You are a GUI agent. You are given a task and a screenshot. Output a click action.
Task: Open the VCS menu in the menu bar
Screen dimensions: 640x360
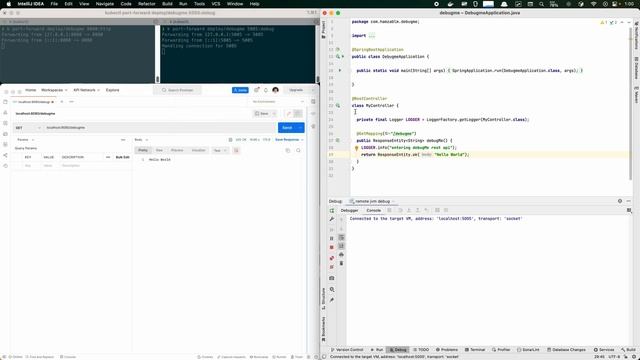(x=216, y=4)
